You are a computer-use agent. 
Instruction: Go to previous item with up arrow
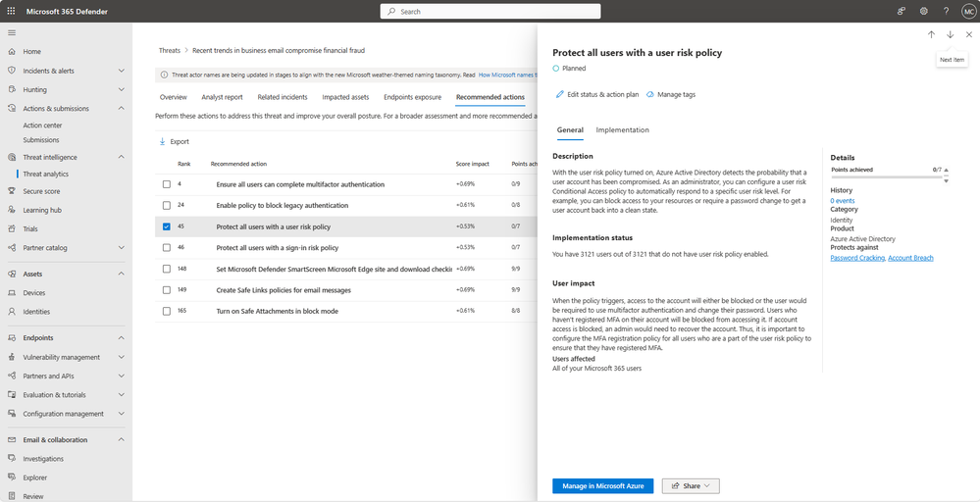pos(931,34)
